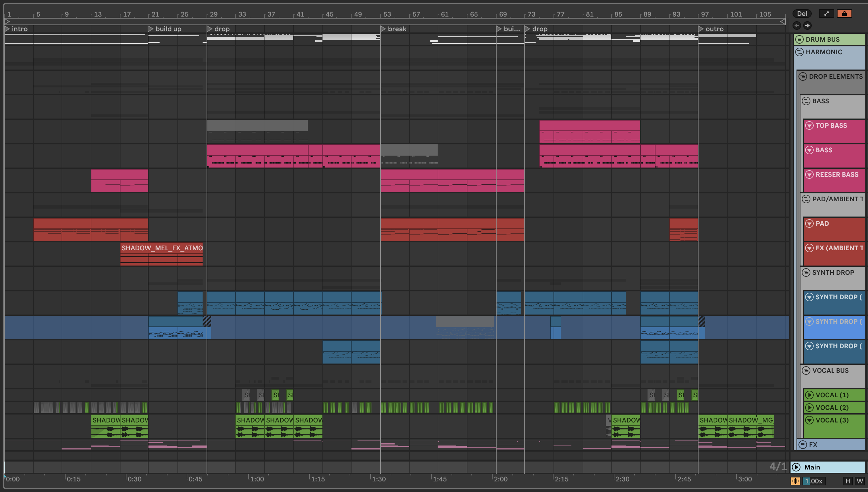The height and width of the screenshot is (492, 868).
Task: Toggle the automation mode button
Action: click(x=826, y=14)
